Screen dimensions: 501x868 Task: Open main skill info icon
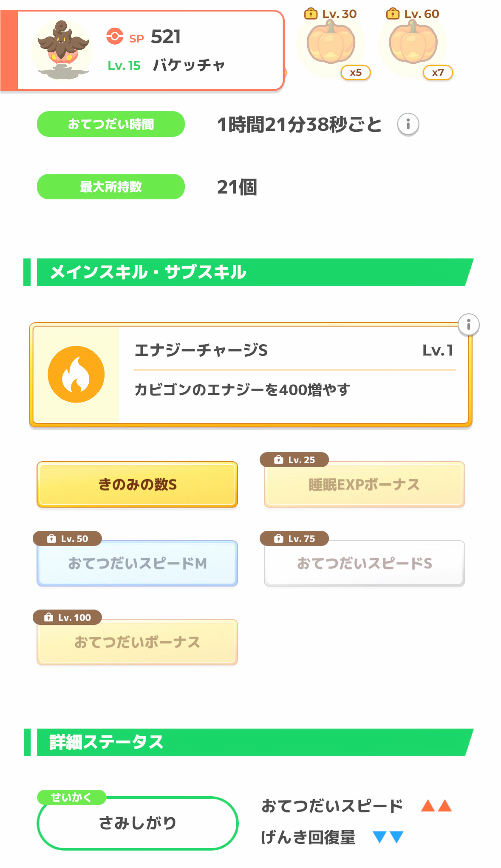click(468, 325)
